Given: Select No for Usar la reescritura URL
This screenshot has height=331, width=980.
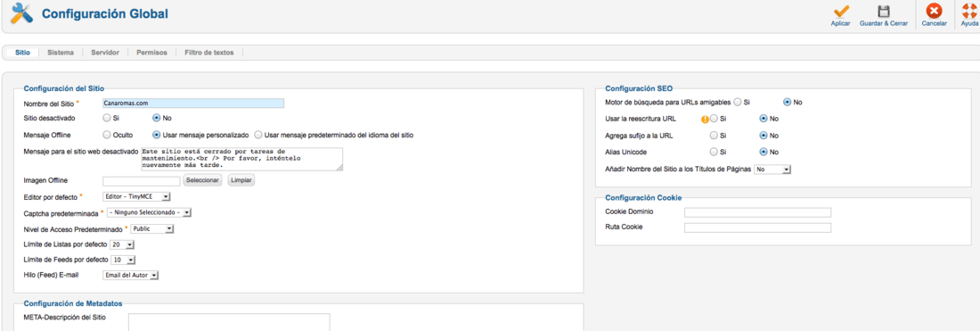Looking at the screenshot, I should (x=764, y=119).
